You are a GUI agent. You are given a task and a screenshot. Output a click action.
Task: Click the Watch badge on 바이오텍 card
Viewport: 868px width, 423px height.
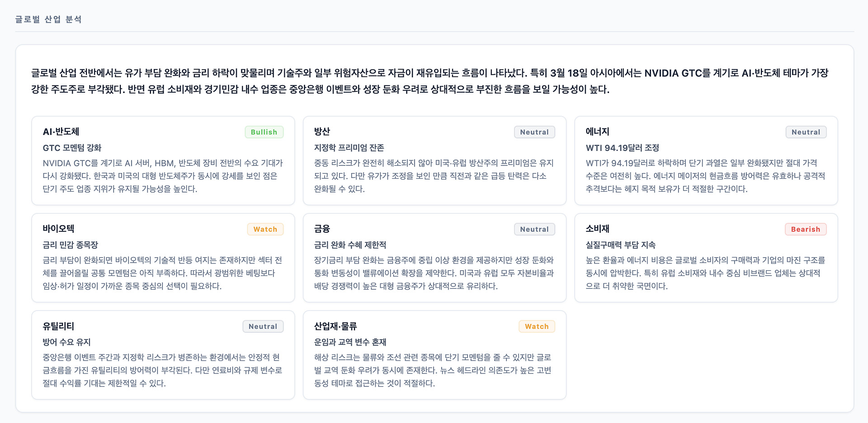265,229
